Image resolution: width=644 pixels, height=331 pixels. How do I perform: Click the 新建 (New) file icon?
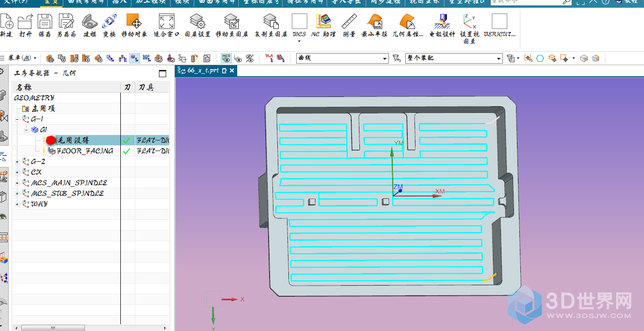(x=6, y=22)
